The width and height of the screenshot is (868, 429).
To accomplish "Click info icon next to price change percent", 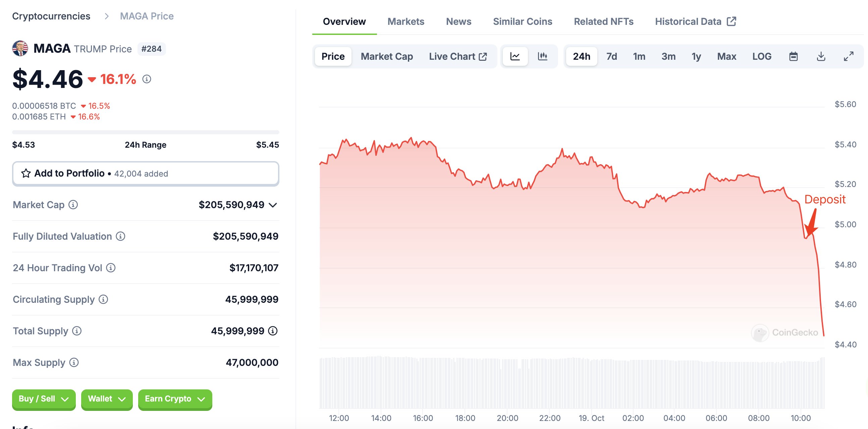I will coord(147,79).
